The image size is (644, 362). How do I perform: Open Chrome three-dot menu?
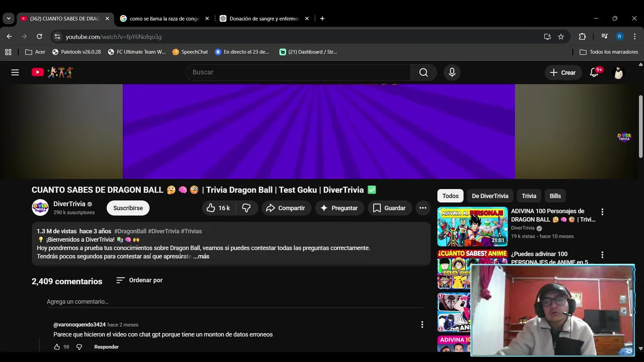click(634, 37)
